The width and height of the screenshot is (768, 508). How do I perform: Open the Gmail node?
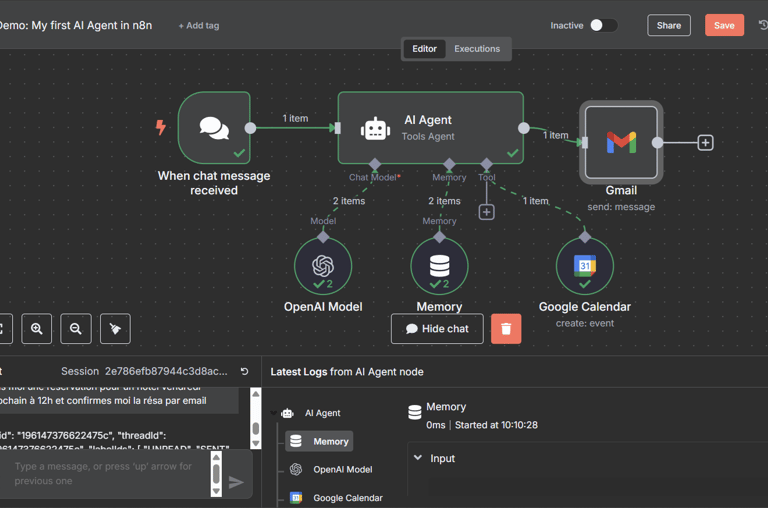[x=621, y=143]
